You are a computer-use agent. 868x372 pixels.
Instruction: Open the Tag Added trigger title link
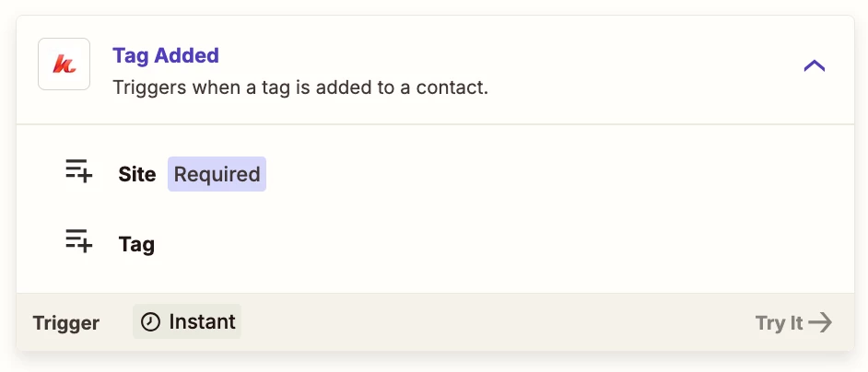coord(166,55)
